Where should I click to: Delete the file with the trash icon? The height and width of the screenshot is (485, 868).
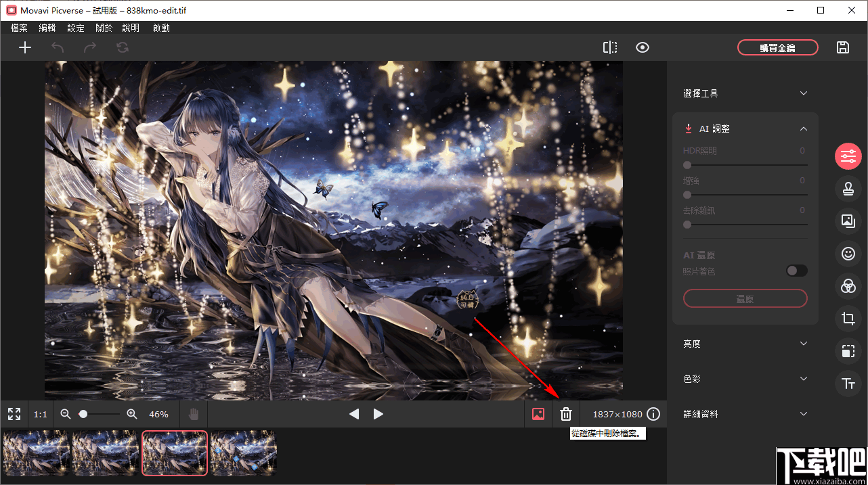566,414
